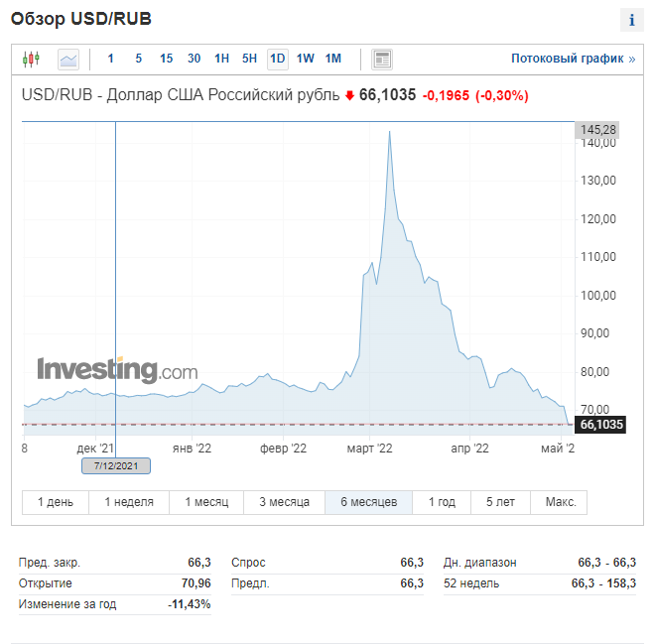Click the Открытие value 70,96
Screen dimensions: 653x644
click(196, 583)
